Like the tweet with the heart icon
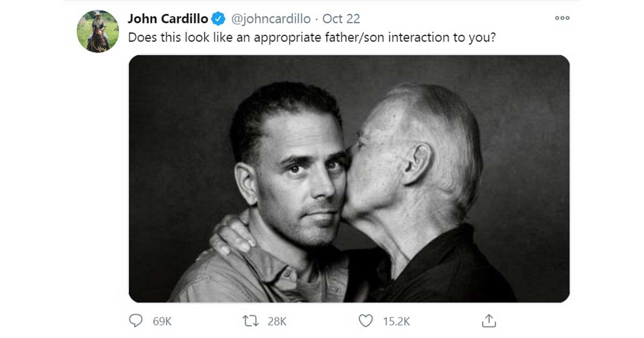This screenshot has height=338, width=644. 365,321
